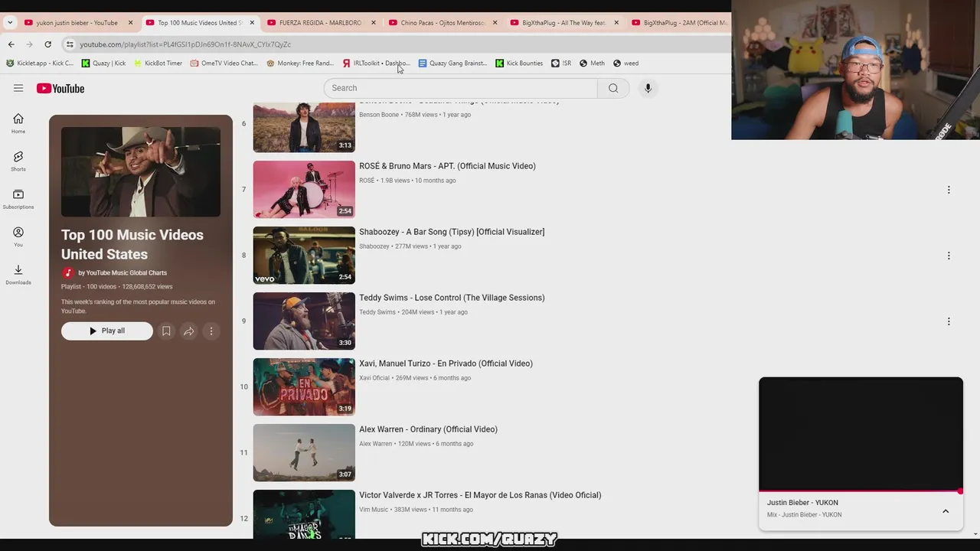Click the search magnifier button
This screenshot has width=980, height=551.
tap(613, 88)
